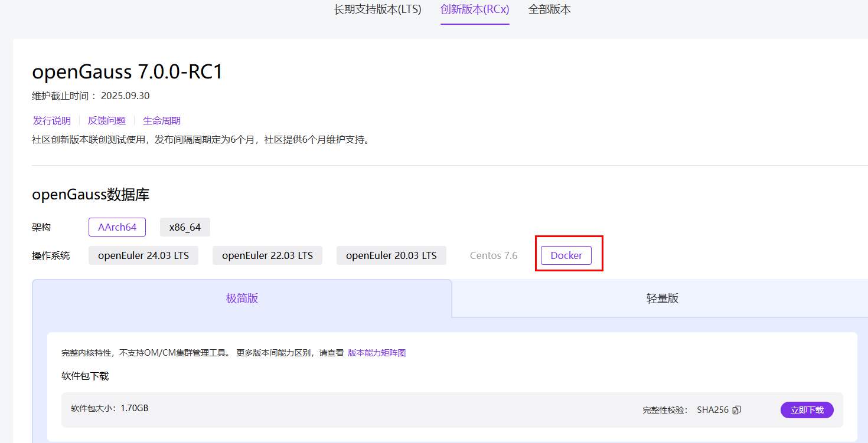Viewport: 868px width, 443px height.
Task: Click the 软件包大小：1.70GB text
Action: [x=110, y=408]
